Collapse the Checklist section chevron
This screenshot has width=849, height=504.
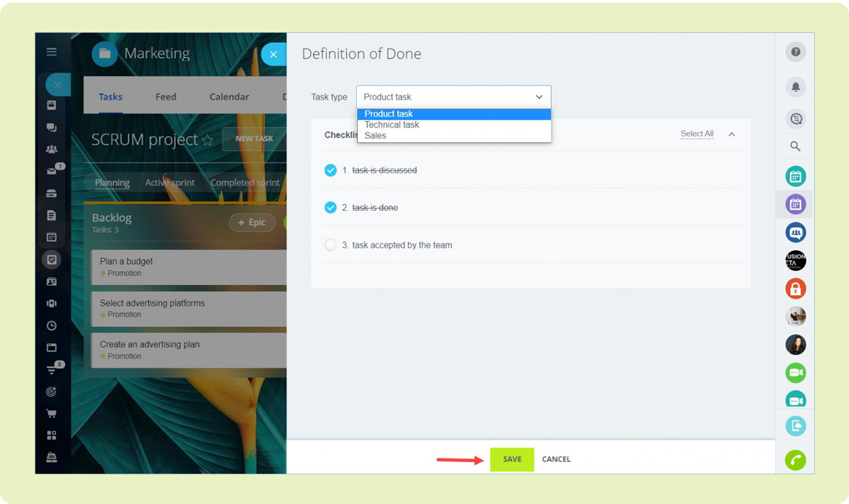pyautogui.click(x=731, y=135)
